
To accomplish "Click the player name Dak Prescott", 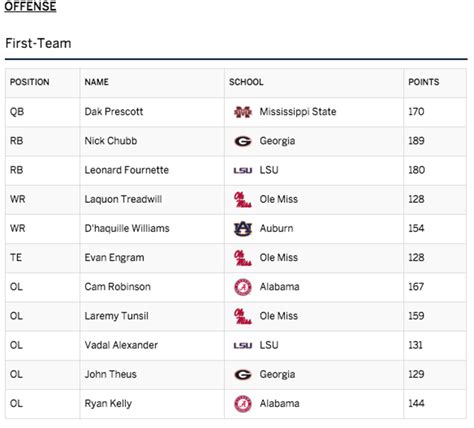I will click(114, 112).
